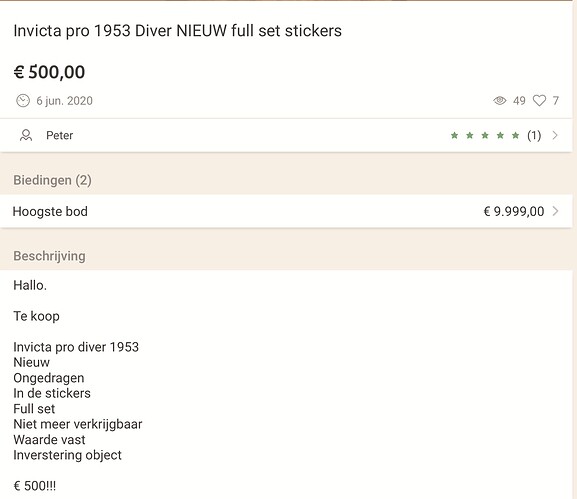Tap the heart favorite icon
577x499 pixels.
[539, 100]
